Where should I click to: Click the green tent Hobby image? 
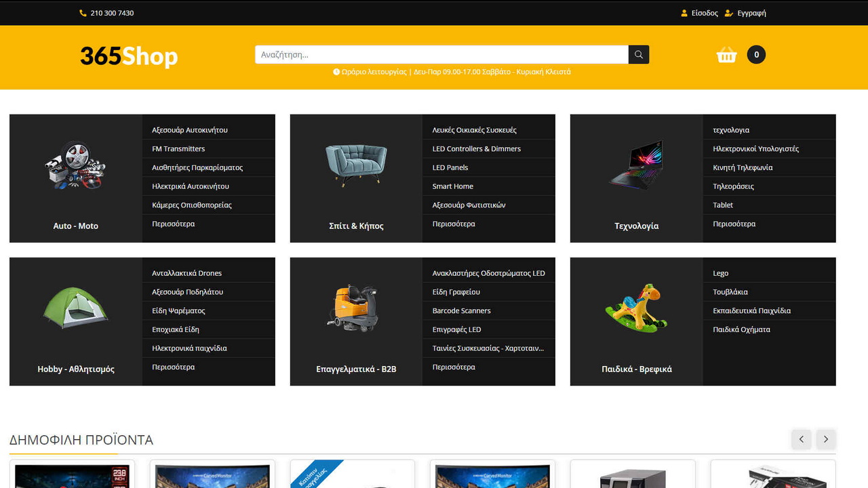[x=75, y=308]
